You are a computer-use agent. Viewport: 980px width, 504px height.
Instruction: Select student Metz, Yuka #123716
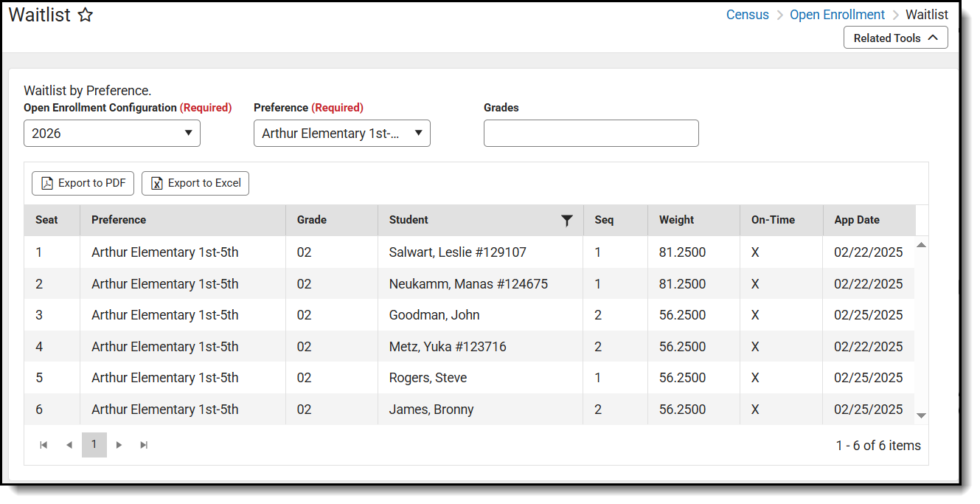pos(448,347)
